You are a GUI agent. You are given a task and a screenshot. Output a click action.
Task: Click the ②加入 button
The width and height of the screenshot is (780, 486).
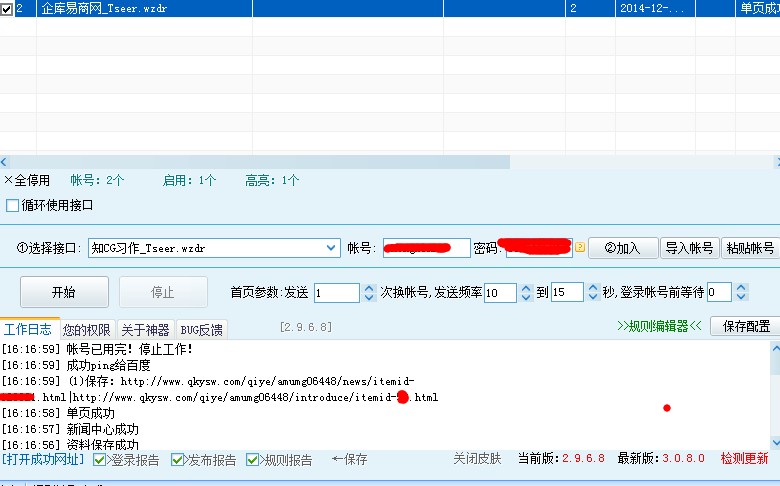[623, 248]
